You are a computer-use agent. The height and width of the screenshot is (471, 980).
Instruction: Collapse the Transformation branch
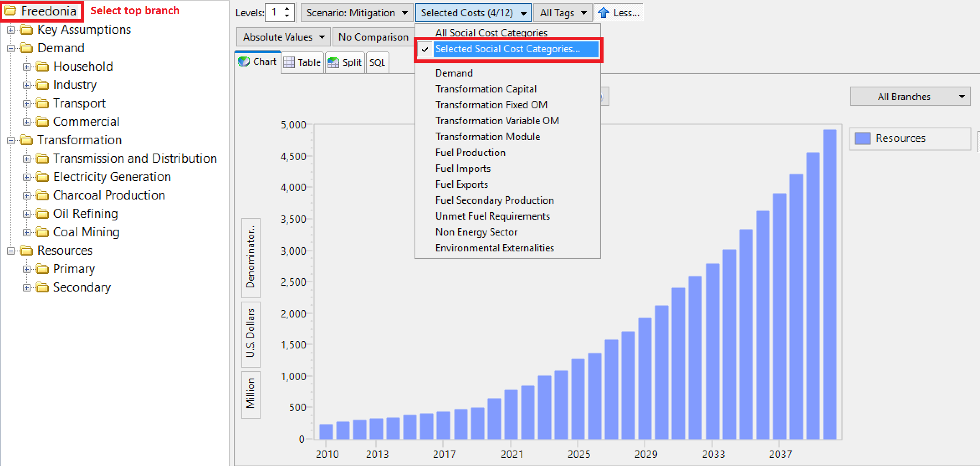click(x=11, y=141)
